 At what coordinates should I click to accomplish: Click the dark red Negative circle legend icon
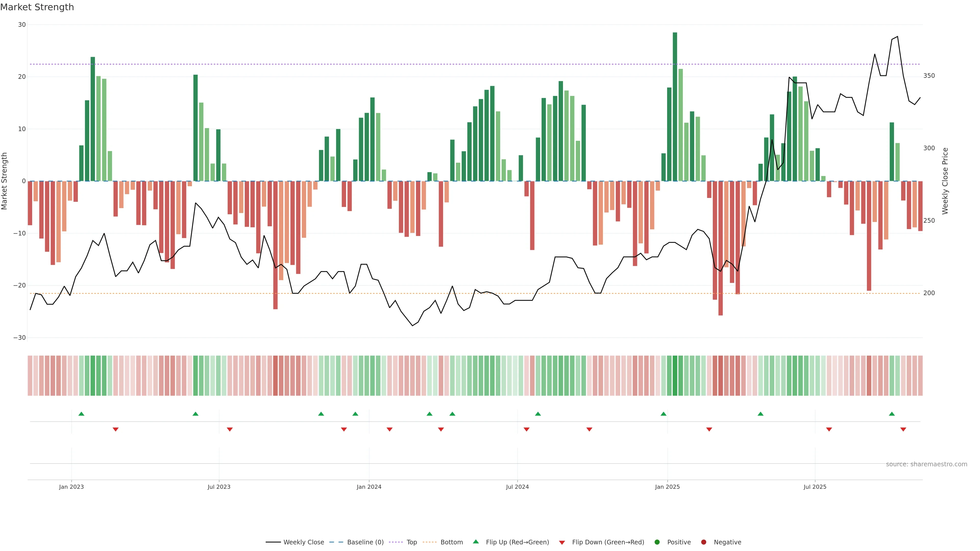703,542
